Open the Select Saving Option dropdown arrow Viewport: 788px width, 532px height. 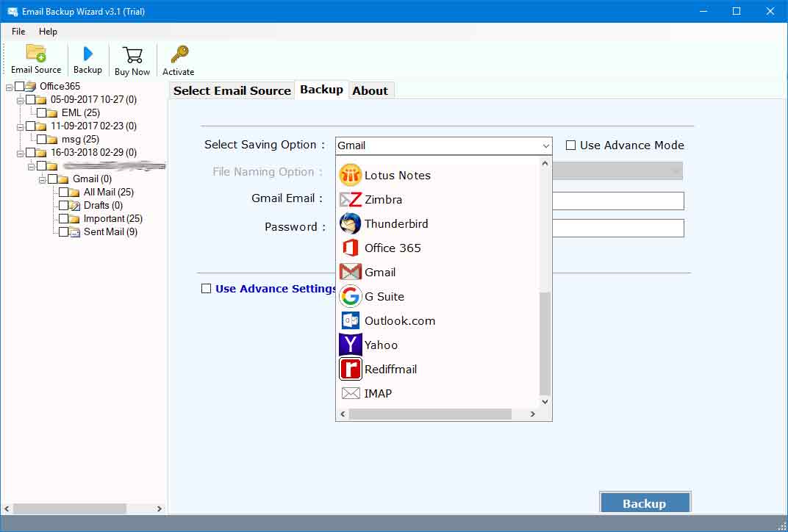545,145
